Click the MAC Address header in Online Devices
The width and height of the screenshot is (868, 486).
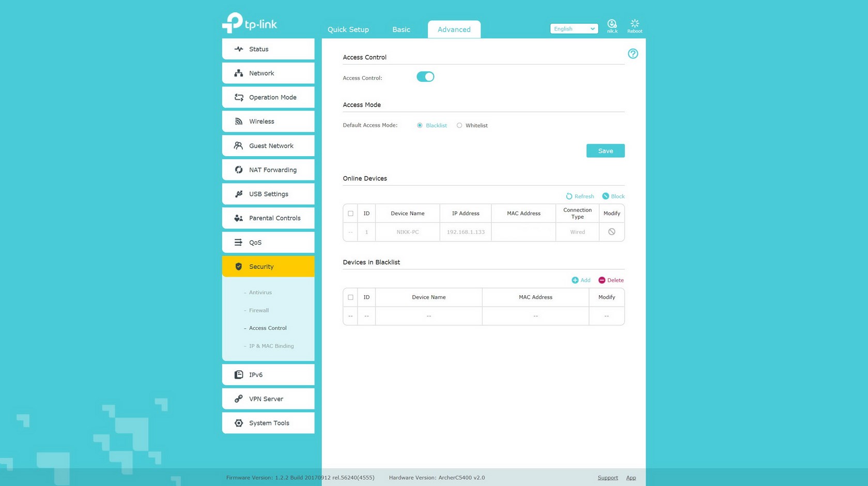point(523,214)
